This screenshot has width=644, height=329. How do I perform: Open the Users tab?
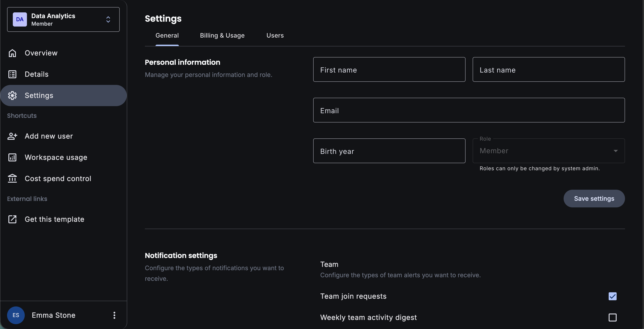point(275,36)
